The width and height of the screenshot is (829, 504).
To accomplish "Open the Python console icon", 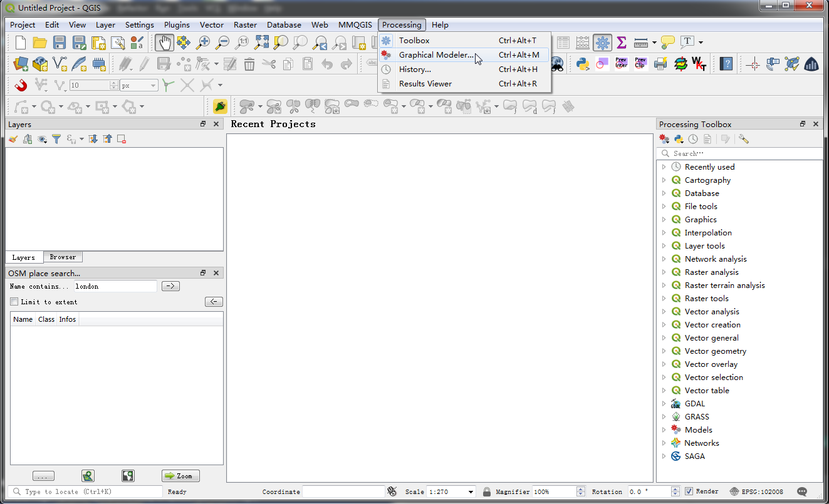I will (x=583, y=63).
